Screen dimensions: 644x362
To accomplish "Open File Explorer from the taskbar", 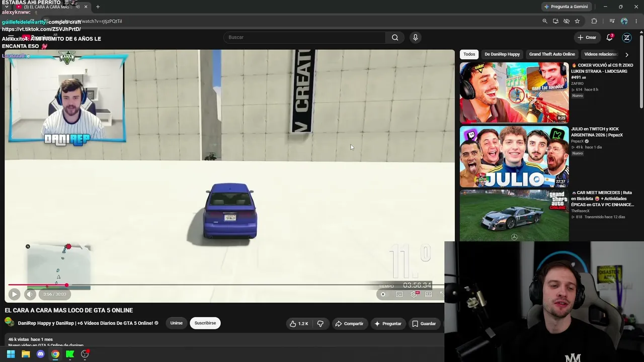I will point(26,354).
